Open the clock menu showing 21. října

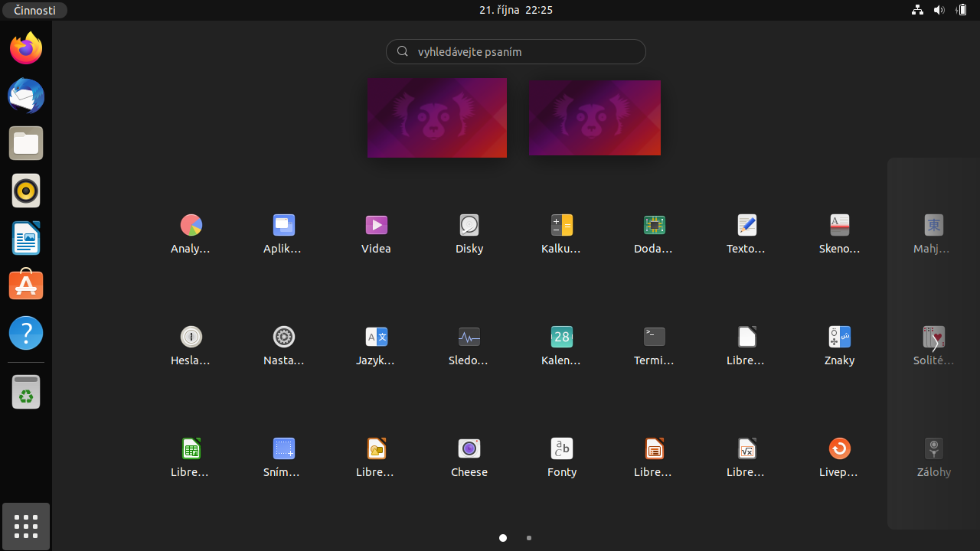(x=516, y=10)
